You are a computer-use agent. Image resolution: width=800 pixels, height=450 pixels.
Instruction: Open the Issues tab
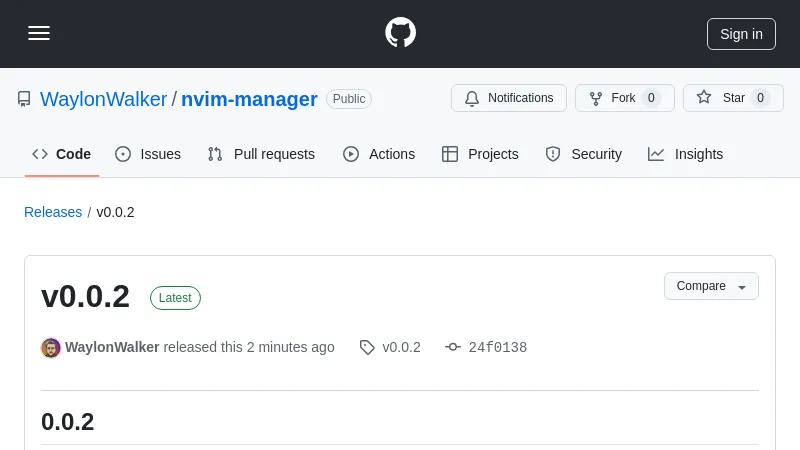click(148, 154)
